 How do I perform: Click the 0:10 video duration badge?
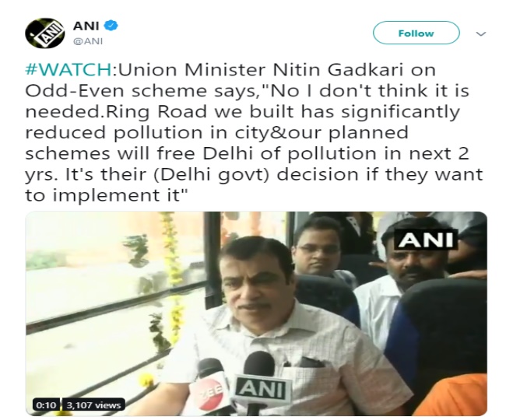[x=46, y=405]
